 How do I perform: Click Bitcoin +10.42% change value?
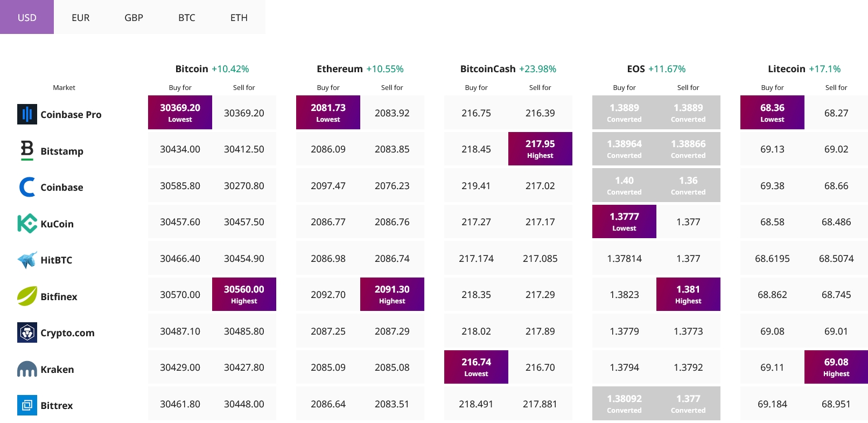[230, 69]
